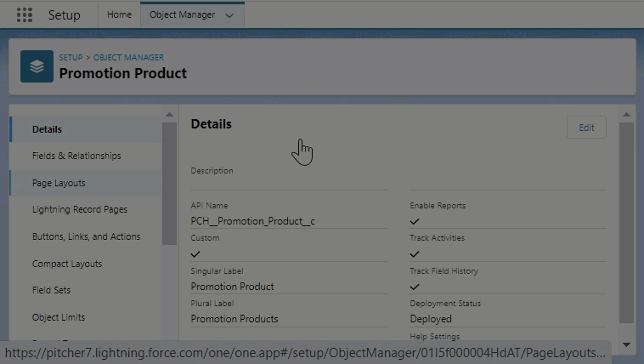Image resolution: width=644 pixels, height=364 pixels.
Task: Follow the OBJECT MANAGER breadcrumb link
Action: pyautogui.click(x=128, y=57)
